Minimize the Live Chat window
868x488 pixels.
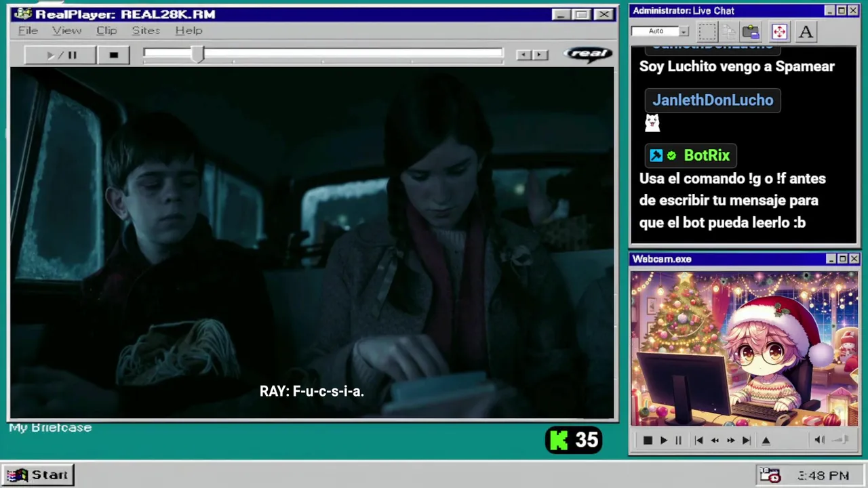pyautogui.click(x=829, y=11)
